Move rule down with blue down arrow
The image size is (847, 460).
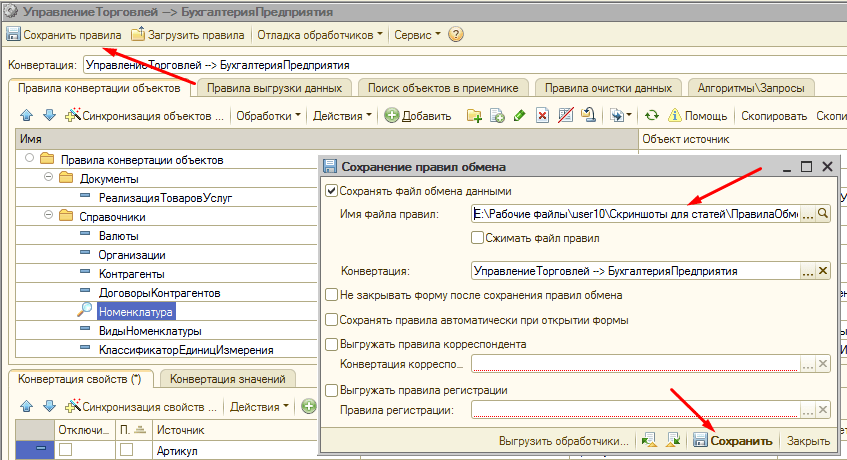tap(49, 116)
